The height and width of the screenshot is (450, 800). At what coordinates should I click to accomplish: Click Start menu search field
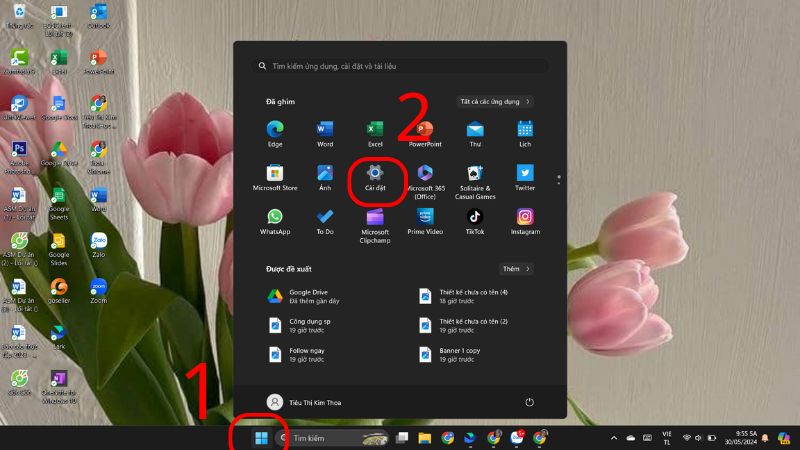click(x=400, y=66)
